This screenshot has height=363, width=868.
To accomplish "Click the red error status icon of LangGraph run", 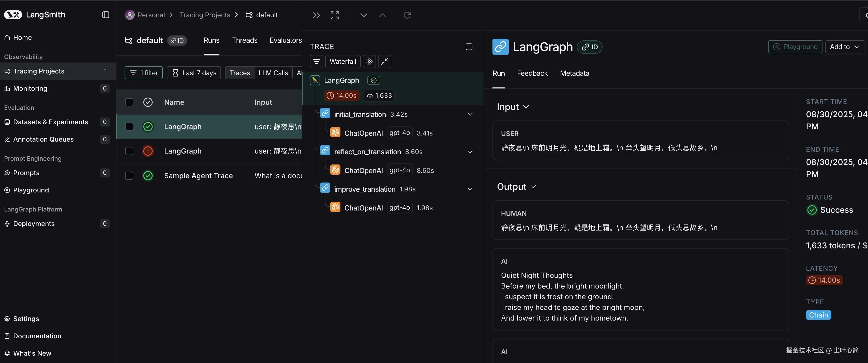I will click(x=148, y=151).
